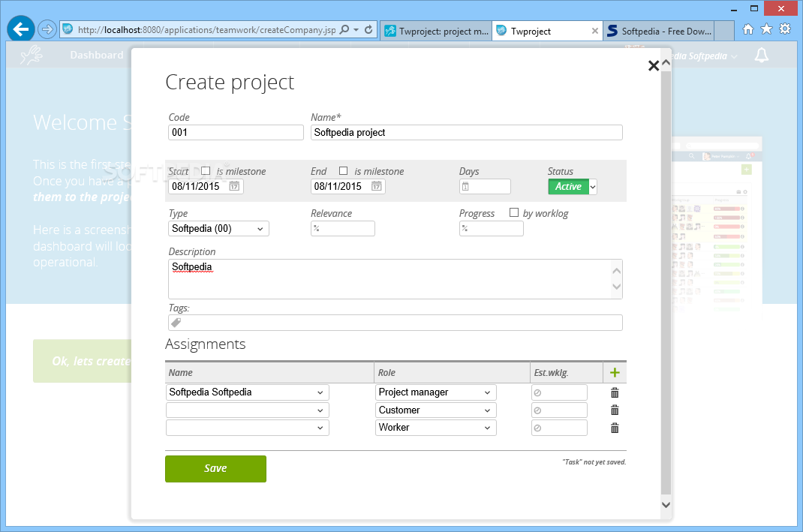803x532 pixels.
Task: Click the End date field
Action: point(340,186)
